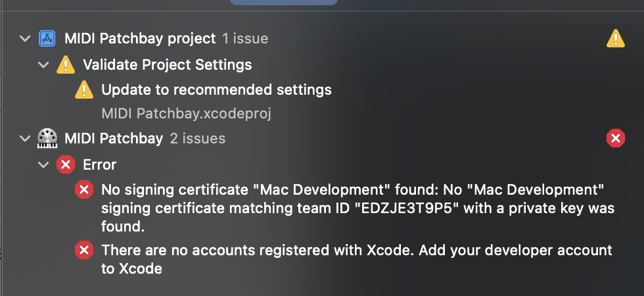
Task: Collapse the MIDI Patchbay project group chevron
Action: [x=25, y=39]
